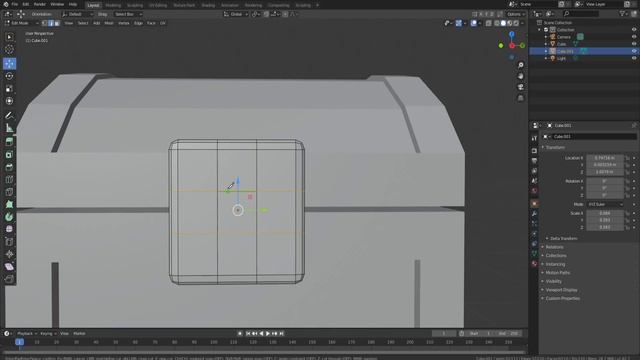Open the timeline Playback menu
Image resolution: width=640 pixels, height=360 pixels.
click(27, 333)
